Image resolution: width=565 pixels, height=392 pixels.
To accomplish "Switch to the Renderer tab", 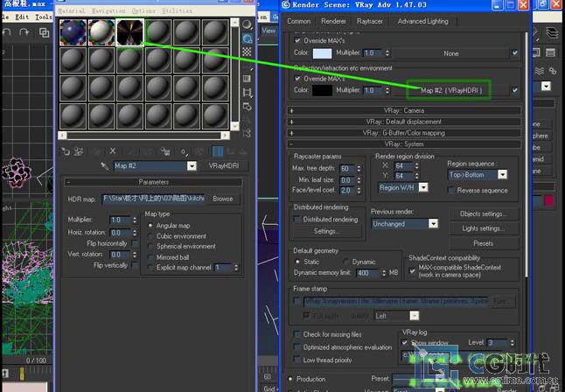I will (x=333, y=21).
